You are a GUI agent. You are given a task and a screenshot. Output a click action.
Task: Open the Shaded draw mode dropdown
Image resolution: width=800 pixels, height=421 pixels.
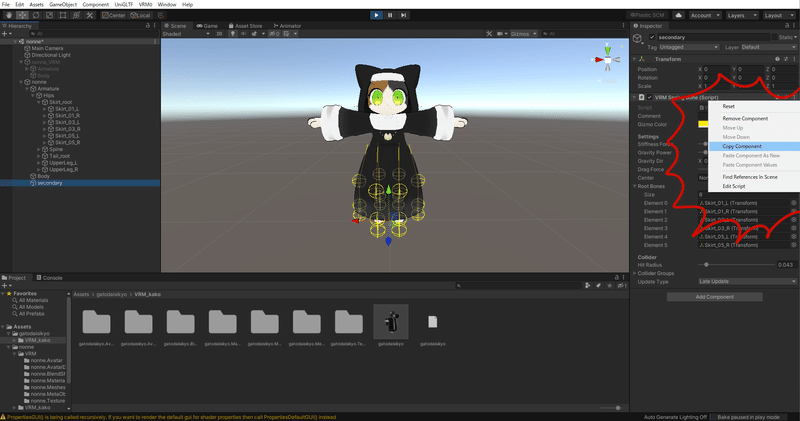186,34
